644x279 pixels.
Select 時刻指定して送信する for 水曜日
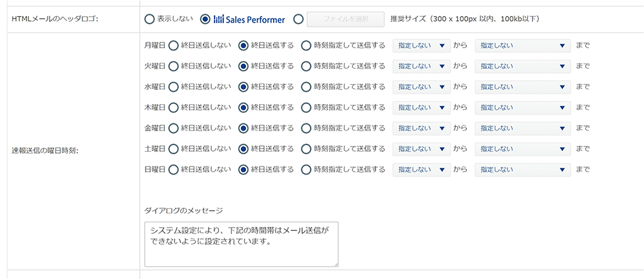tap(307, 87)
